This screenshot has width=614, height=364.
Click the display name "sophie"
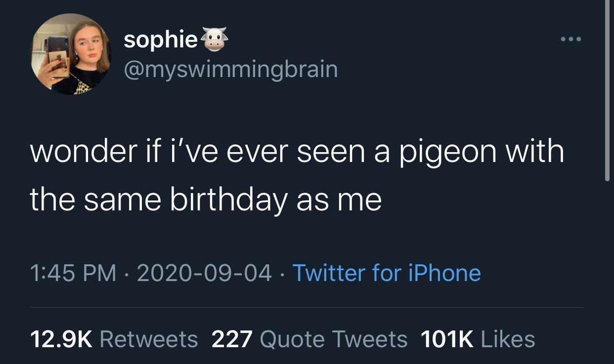click(161, 40)
